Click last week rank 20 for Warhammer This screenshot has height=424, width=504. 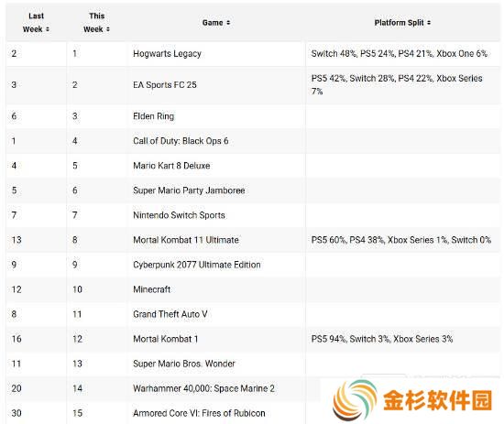(x=16, y=388)
